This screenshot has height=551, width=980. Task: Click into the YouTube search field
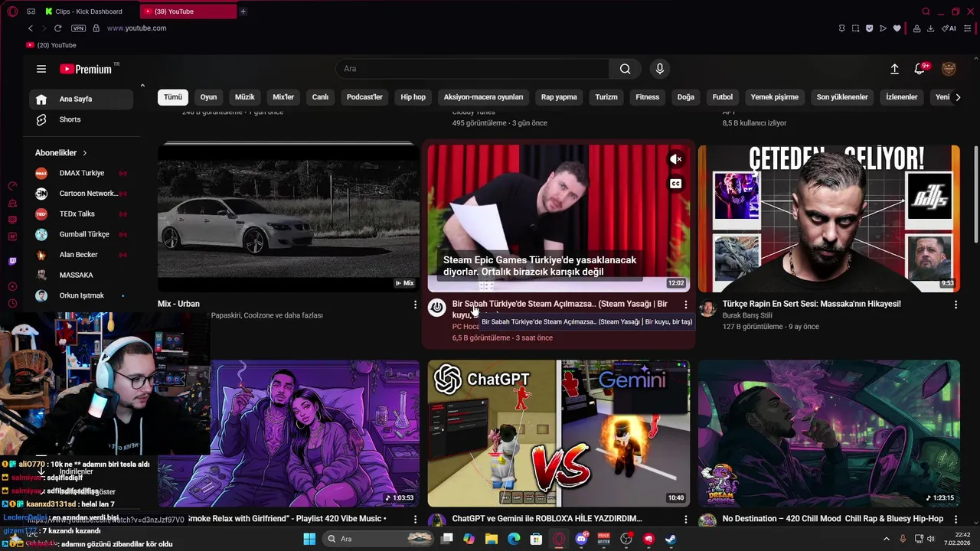tap(472, 69)
